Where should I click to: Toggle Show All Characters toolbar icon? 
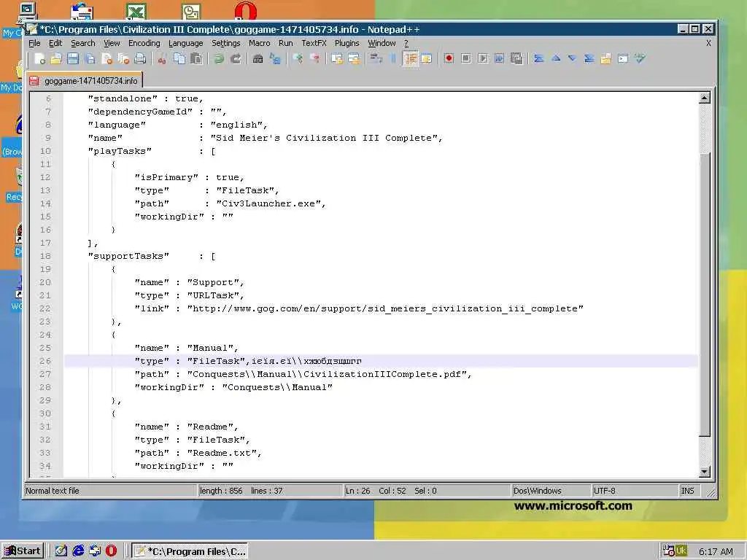(x=393, y=58)
